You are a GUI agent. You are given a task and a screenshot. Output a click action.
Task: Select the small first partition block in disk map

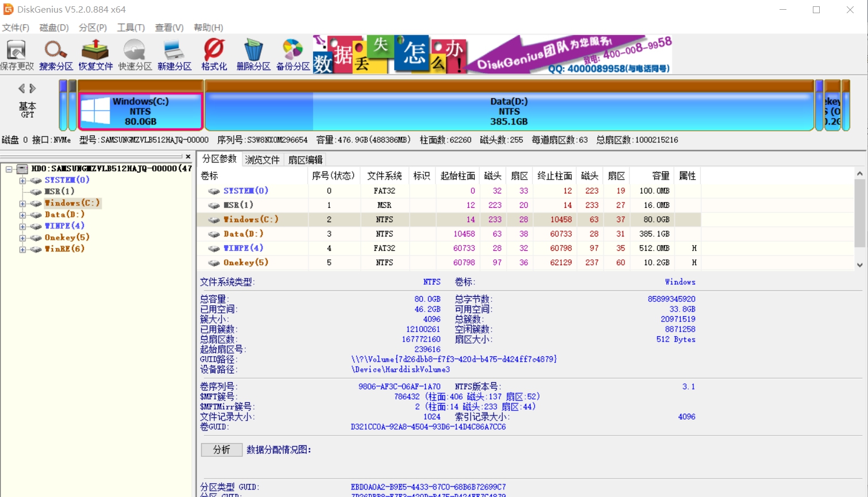[63, 105]
